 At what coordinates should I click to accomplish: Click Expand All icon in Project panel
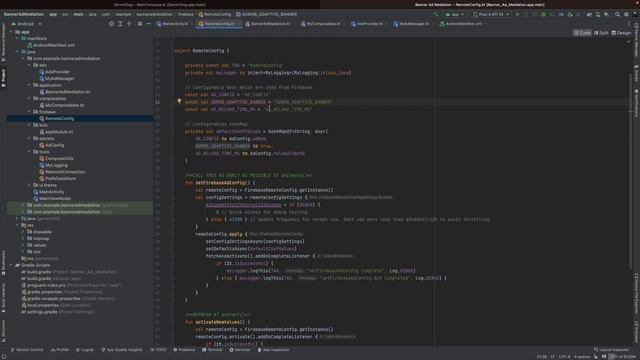click(x=120, y=24)
